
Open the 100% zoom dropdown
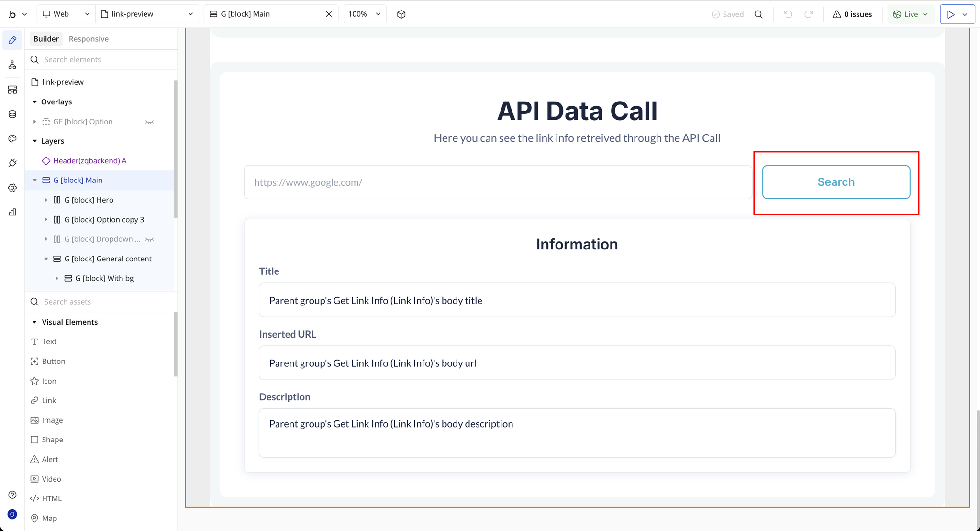(365, 14)
